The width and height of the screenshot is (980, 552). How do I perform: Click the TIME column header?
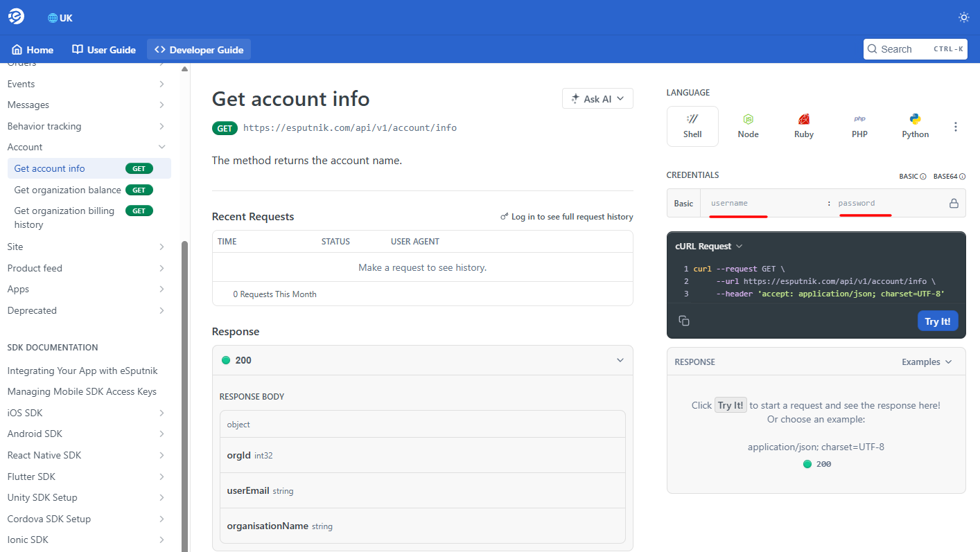(x=227, y=242)
